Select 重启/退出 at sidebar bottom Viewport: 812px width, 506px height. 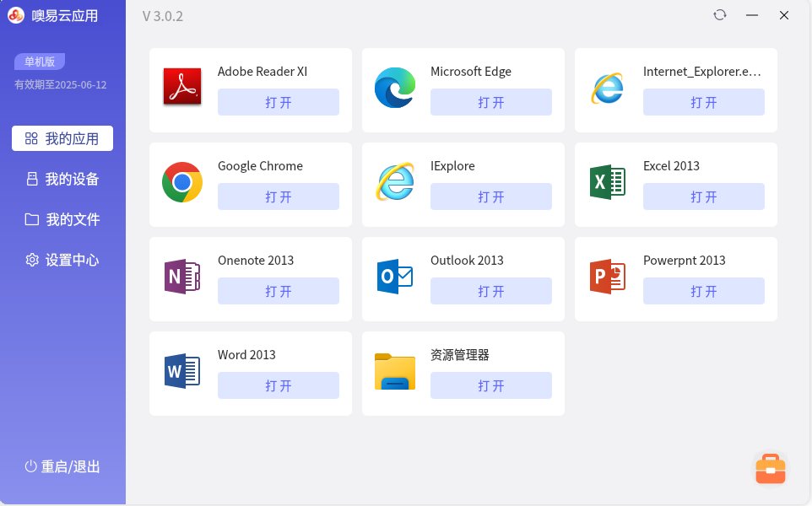(62, 466)
